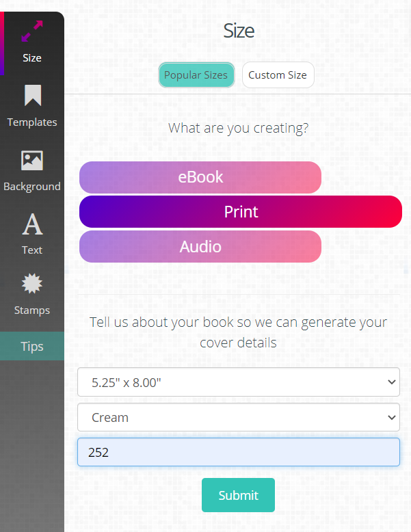
Task: Select Audio as the creation type
Action: (x=200, y=247)
